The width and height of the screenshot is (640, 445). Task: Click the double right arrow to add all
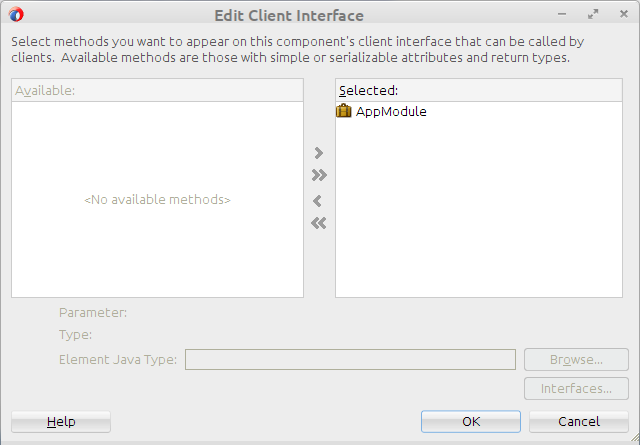click(319, 176)
